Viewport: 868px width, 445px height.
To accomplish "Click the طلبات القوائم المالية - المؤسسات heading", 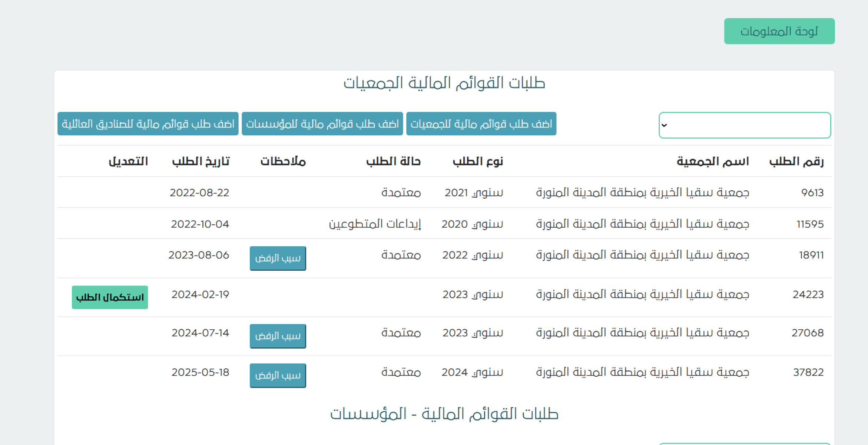I will [x=444, y=414].
